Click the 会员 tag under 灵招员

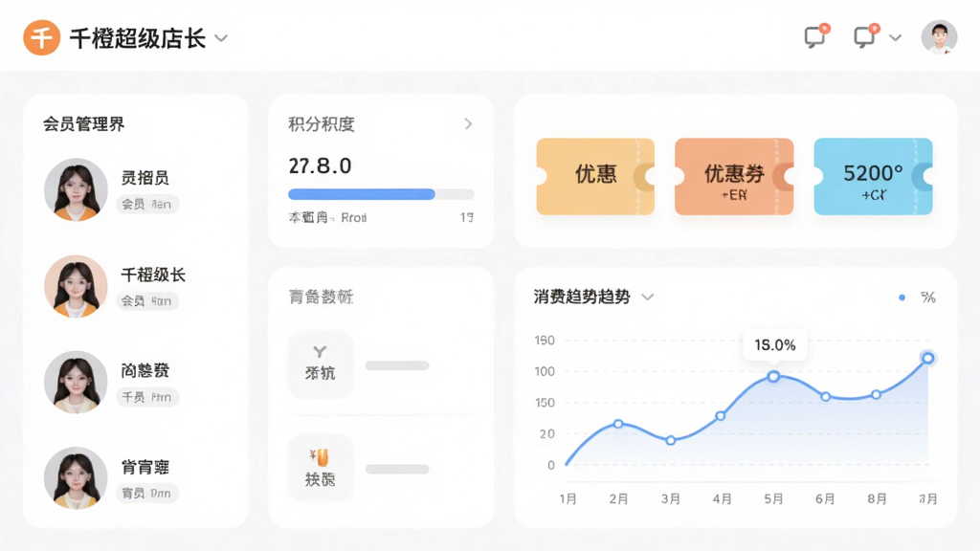[147, 205]
